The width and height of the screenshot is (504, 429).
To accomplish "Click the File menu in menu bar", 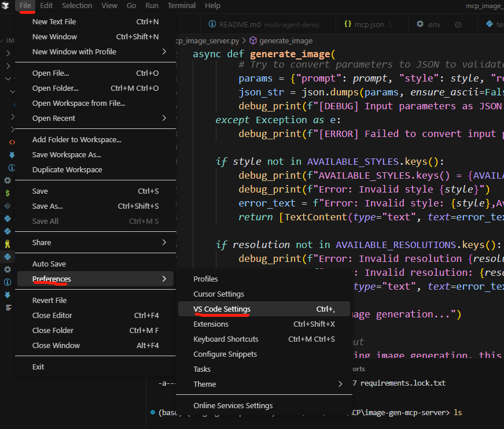I will coord(25,5).
